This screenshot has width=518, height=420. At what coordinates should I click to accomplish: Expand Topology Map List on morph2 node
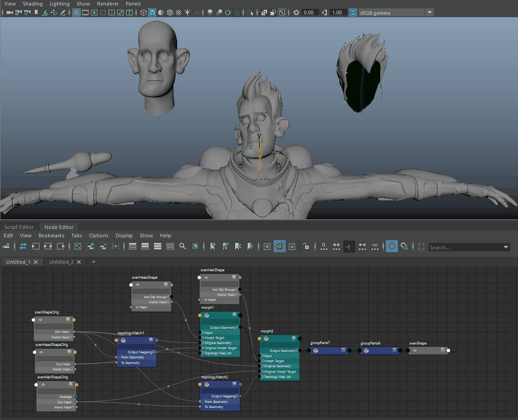pos(262,376)
